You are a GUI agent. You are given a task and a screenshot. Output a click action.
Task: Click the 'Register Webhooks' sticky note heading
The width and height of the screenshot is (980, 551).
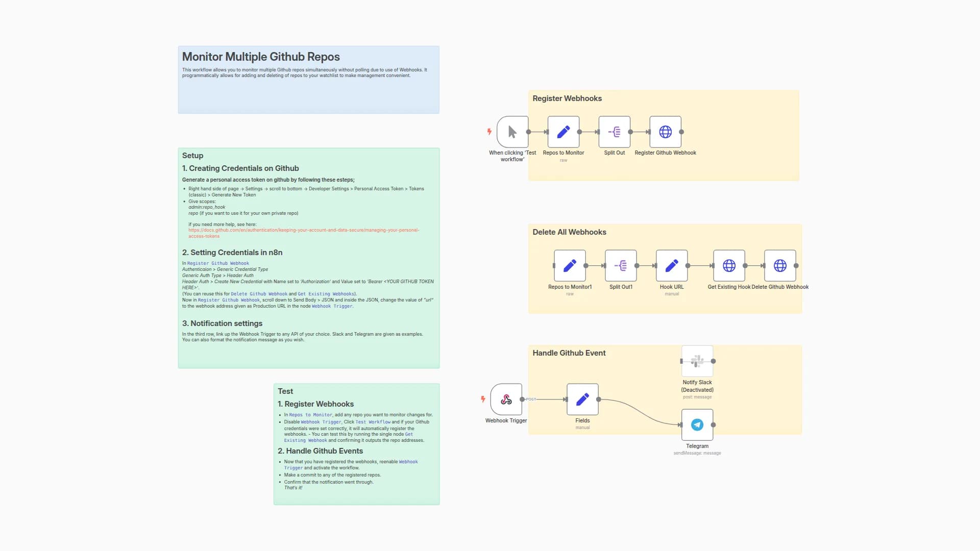[567, 98]
